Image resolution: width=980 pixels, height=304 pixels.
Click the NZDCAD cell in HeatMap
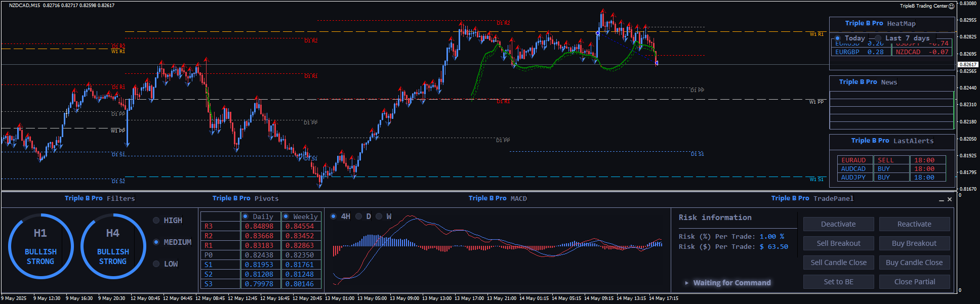908,52
